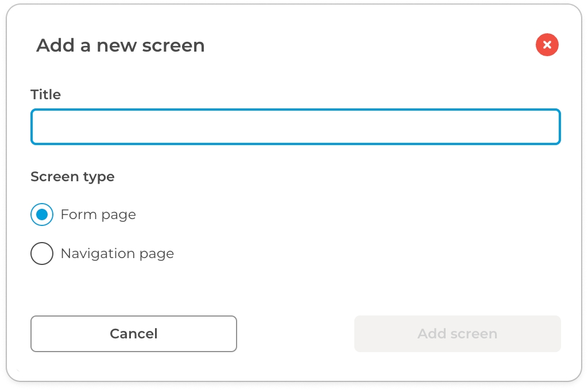Click the Add a new screen heading

tap(121, 45)
